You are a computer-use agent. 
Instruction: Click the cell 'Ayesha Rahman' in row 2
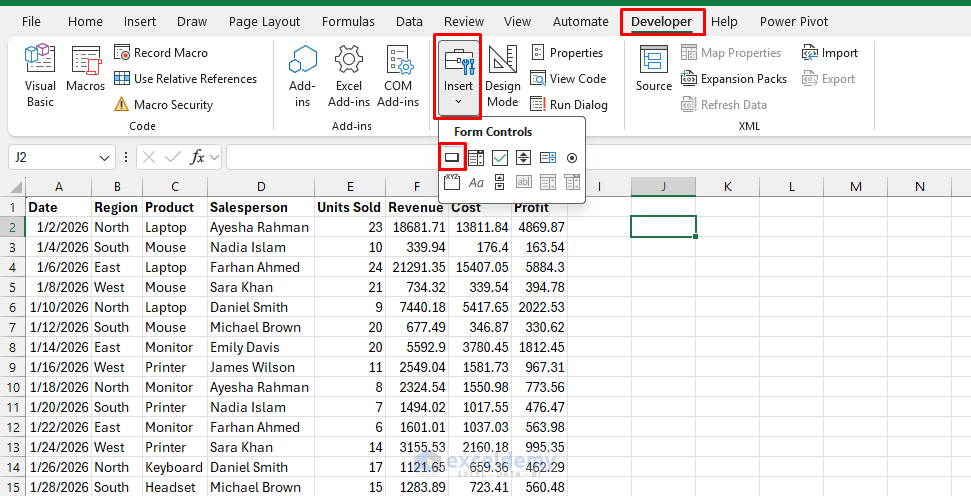[x=261, y=227]
